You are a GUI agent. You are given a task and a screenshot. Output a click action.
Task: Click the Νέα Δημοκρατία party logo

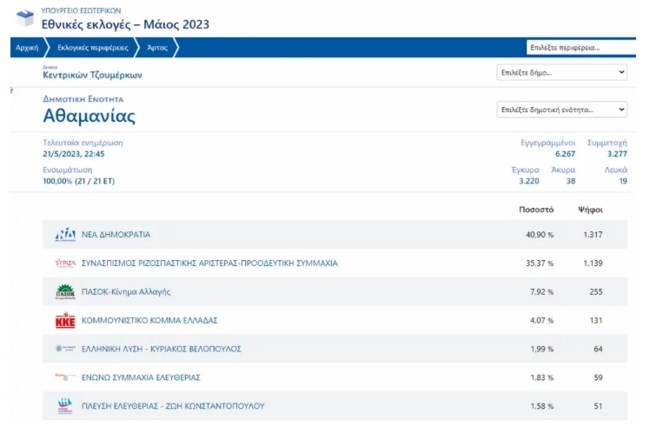(65, 234)
